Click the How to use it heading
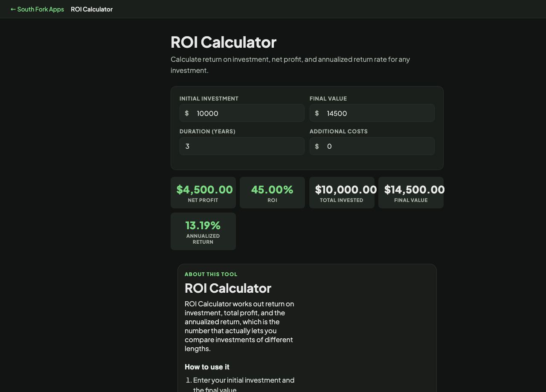 (207, 367)
